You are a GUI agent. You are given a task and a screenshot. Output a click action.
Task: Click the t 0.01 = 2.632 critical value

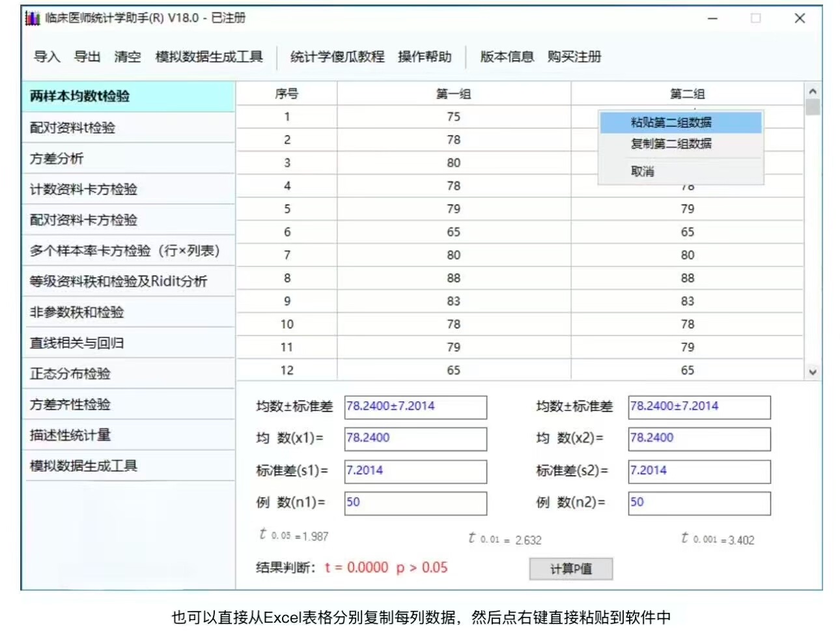coord(505,539)
